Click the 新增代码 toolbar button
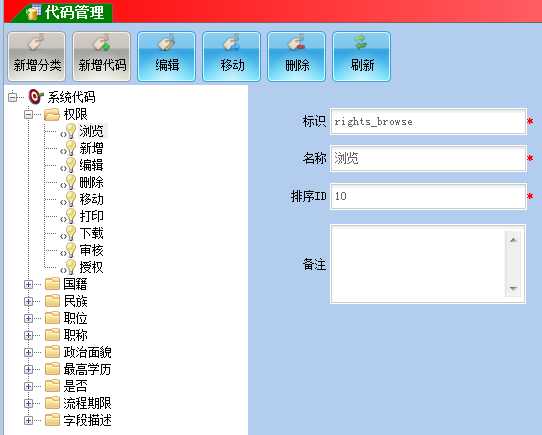This screenshot has width=542, height=435. pyautogui.click(x=102, y=56)
